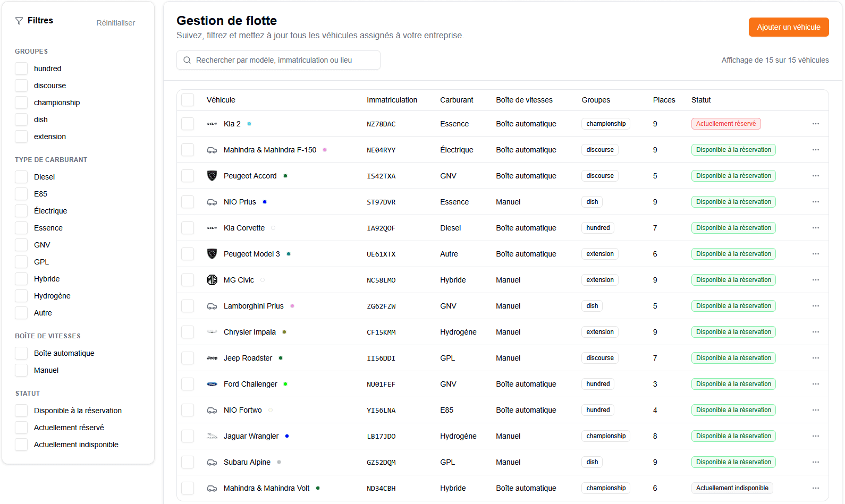Click the Boîte de vitesses column header
The width and height of the screenshot is (845, 504).
coord(524,100)
